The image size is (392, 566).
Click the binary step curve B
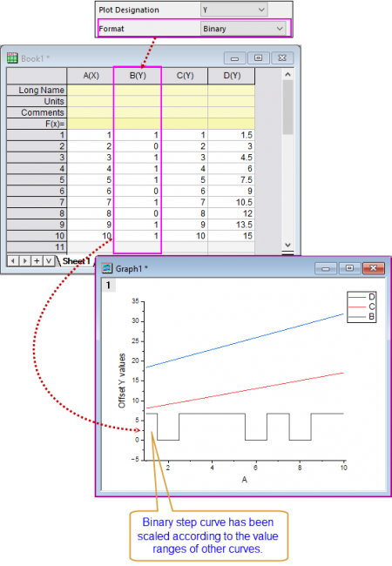[213, 414]
